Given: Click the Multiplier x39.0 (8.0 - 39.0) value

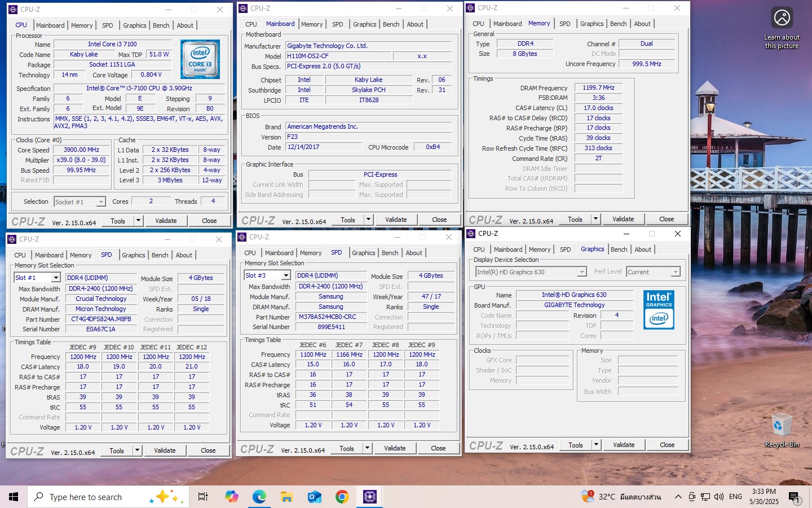Looking at the screenshot, I should coord(81,160).
